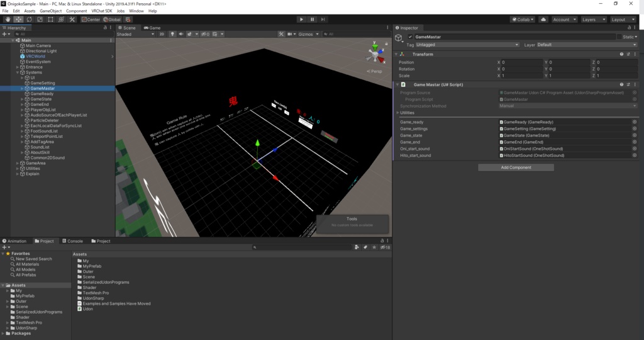The width and height of the screenshot is (644, 340).
Task: Toggle 2D view mode
Action: [162, 34]
